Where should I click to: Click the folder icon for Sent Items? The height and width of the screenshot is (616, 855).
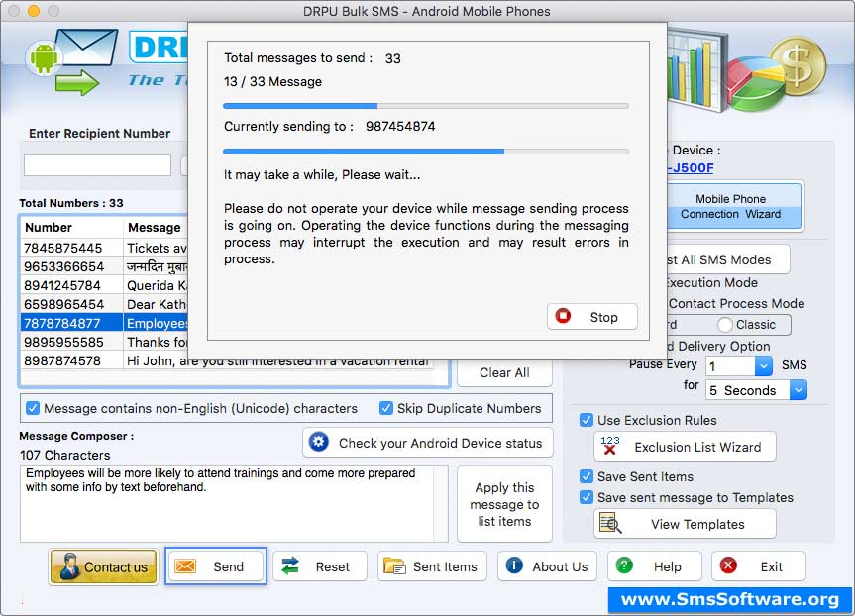pyautogui.click(x=394, y=566)
